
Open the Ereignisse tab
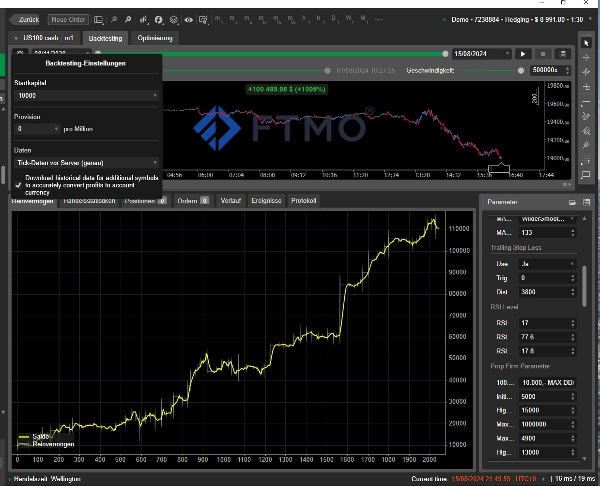click(265, 201)
